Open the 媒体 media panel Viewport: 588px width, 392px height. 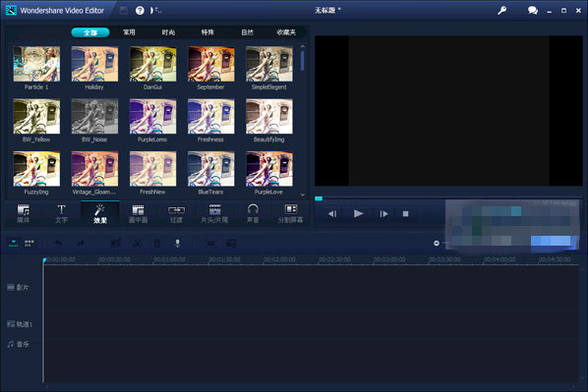tap(24, 213)
